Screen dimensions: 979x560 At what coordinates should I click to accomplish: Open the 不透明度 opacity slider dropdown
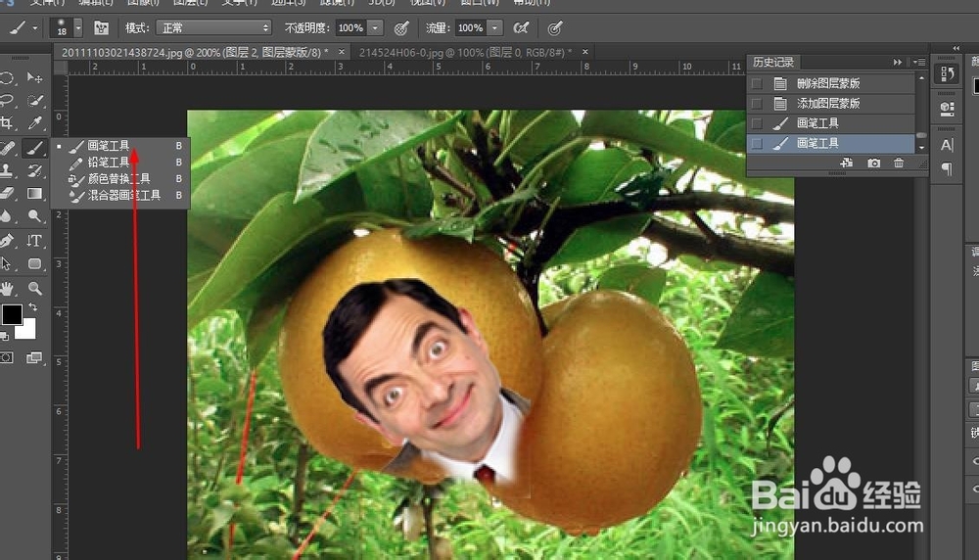375,28
